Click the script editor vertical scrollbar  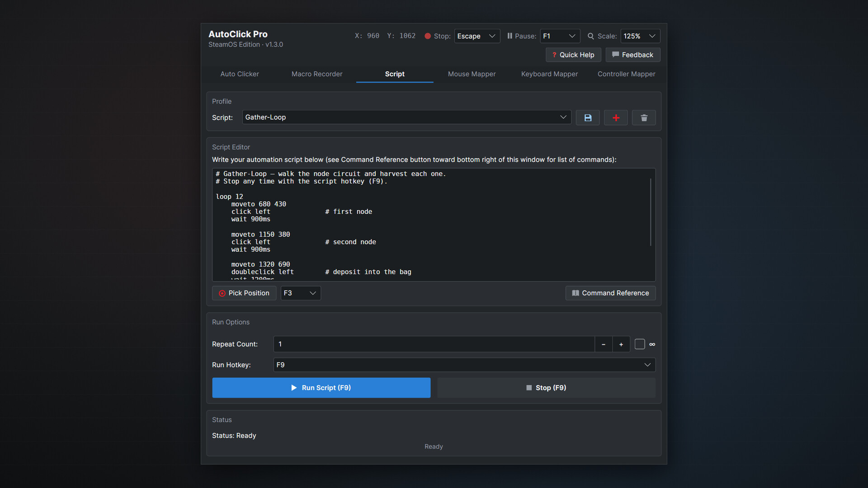click(x=651, y=212)
